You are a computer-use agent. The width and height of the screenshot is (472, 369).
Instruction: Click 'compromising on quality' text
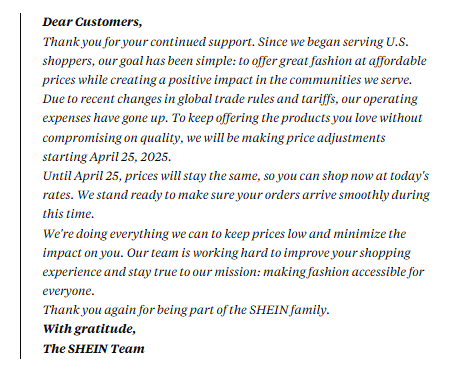coord(113,138)
